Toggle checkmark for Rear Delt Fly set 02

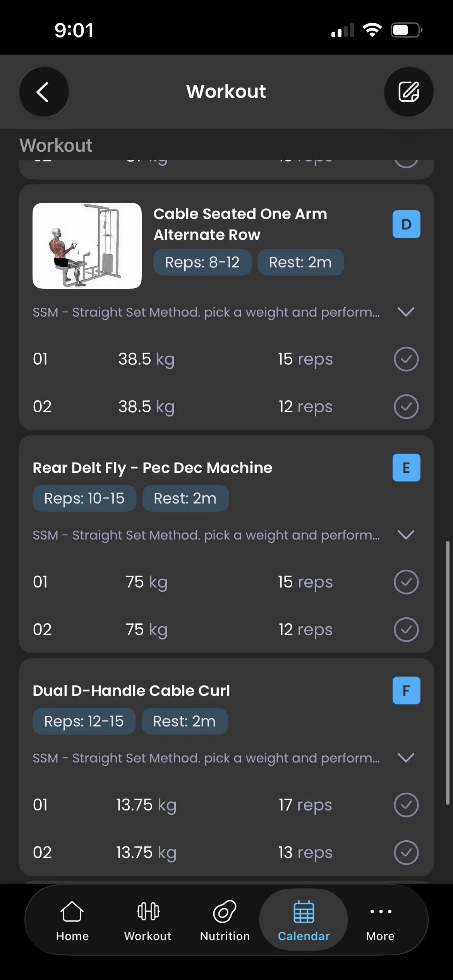point(406,630)
